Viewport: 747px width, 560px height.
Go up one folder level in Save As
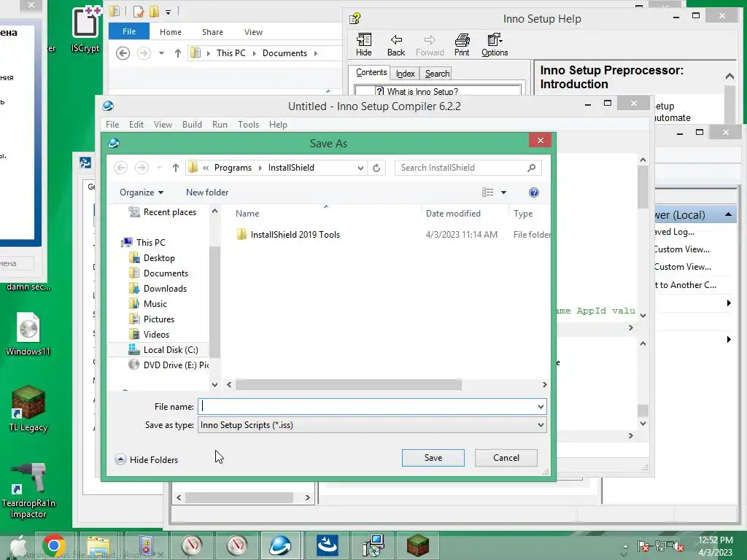point(175,168)
